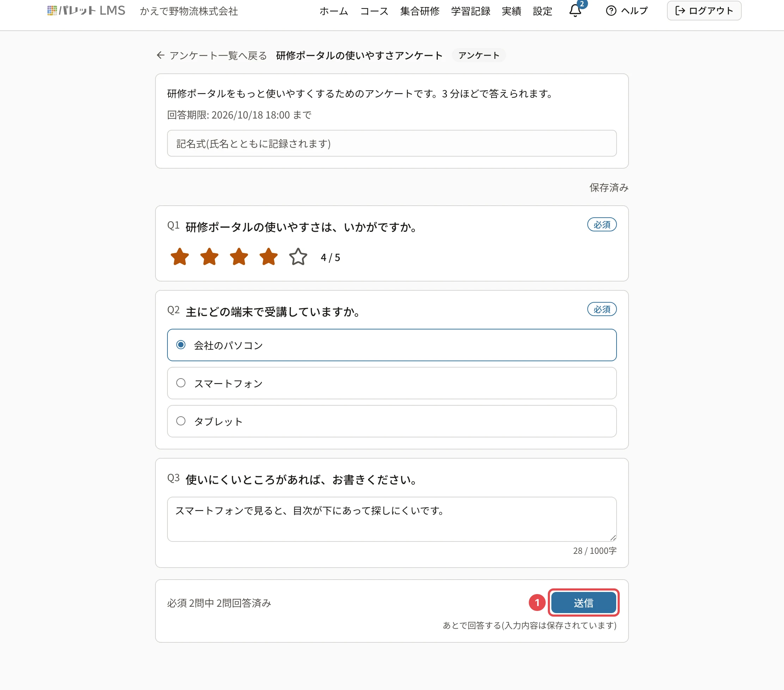Viewport: 784px width, 690px height.
Task: Click the Q2 必須 badge
Action: pos(601,309)
